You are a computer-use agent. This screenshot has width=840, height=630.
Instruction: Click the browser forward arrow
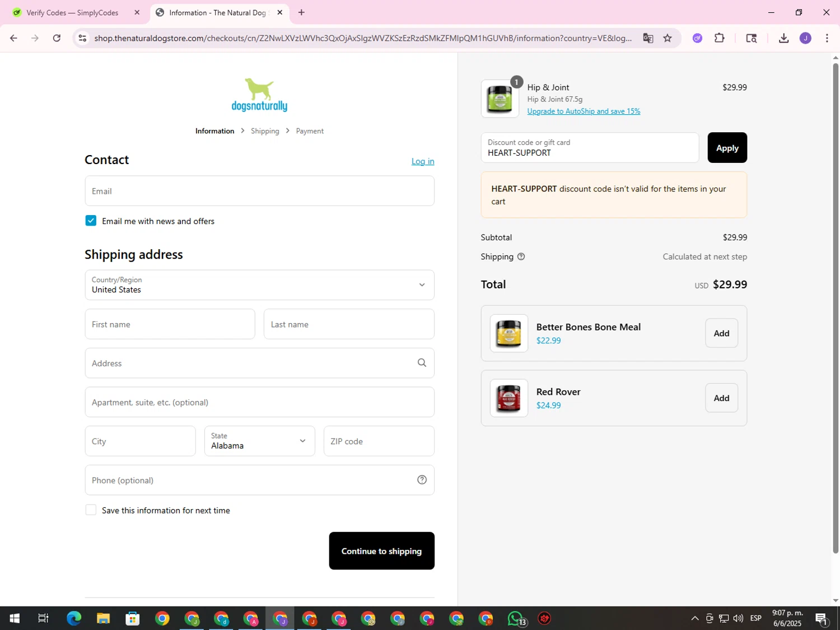[35, 38]
